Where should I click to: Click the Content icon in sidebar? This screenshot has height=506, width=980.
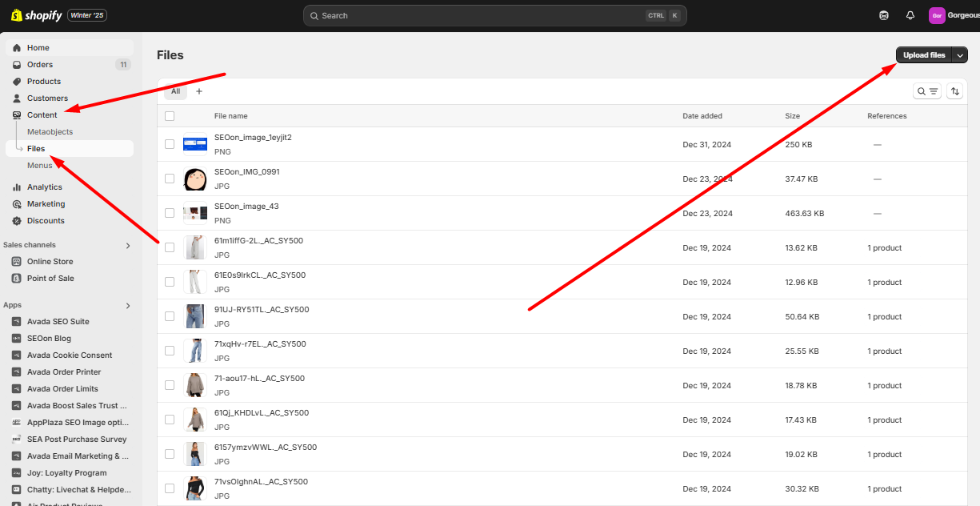(17, 115)
